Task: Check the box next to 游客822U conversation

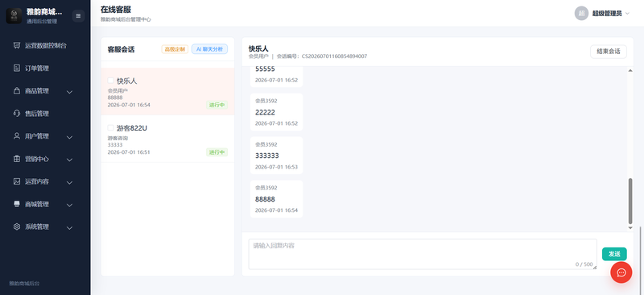Action: 110,127
